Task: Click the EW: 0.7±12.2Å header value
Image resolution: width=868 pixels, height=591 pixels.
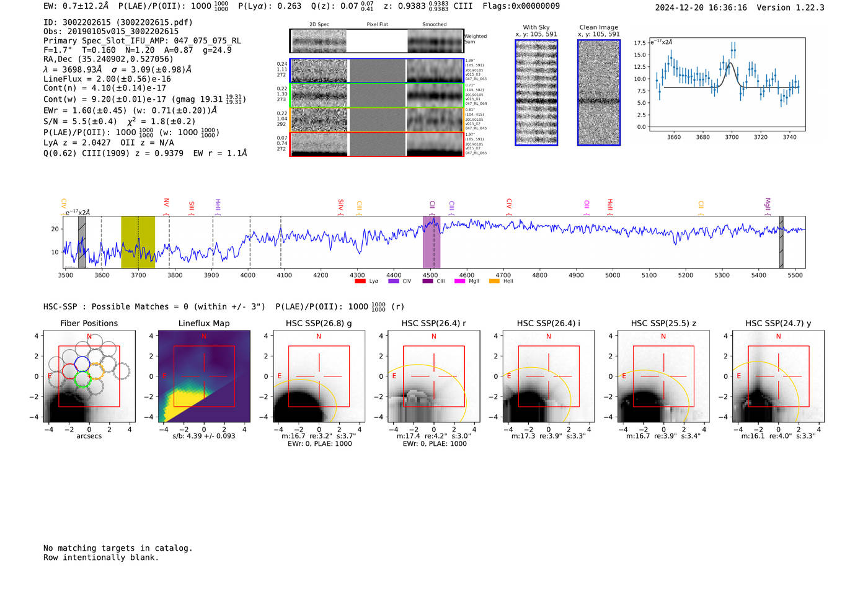Action: (76, 6)
